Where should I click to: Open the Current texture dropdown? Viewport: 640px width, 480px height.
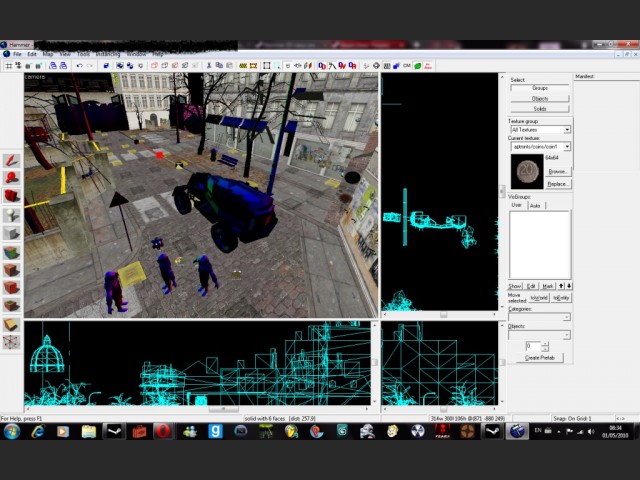click(x=567, y=146)
